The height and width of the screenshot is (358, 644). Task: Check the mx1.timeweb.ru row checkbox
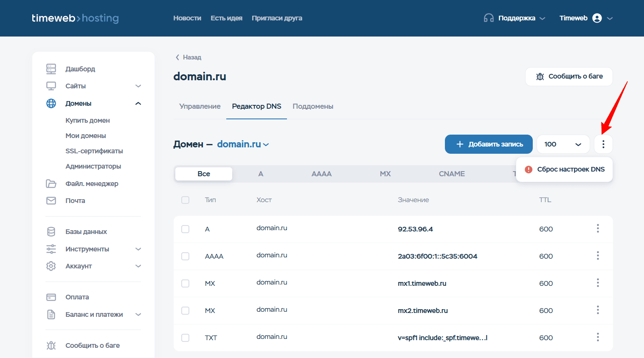(x=186, y=283)
